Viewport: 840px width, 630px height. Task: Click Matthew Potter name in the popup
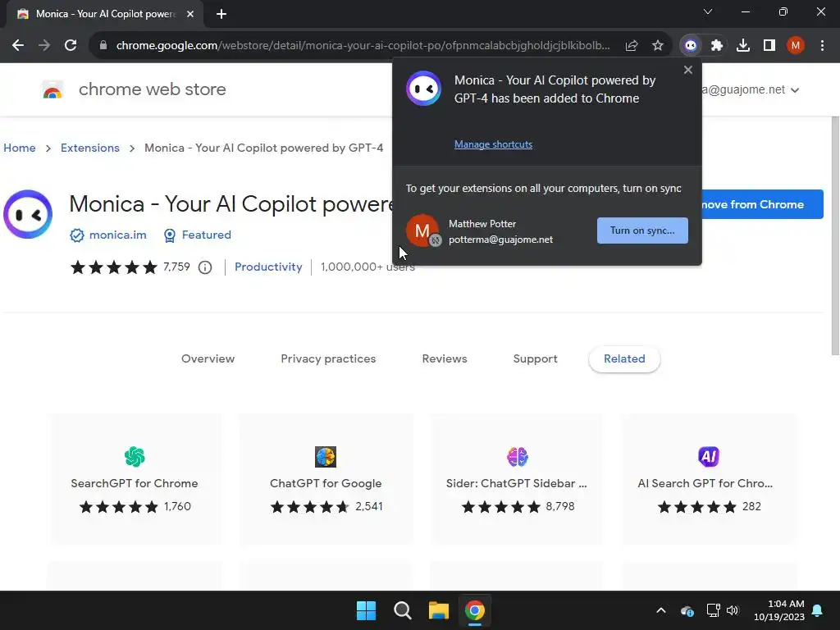(482, 224)
